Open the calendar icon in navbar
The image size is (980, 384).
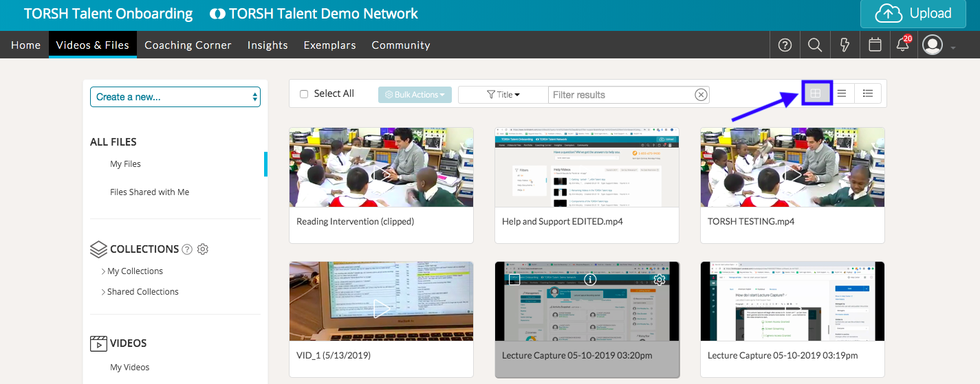click(x=875, y=45)
